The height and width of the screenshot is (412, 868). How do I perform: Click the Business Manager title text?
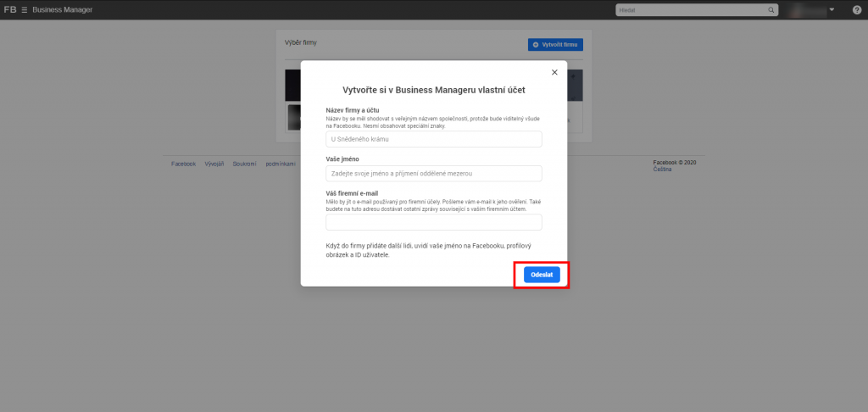coord(63,9)
